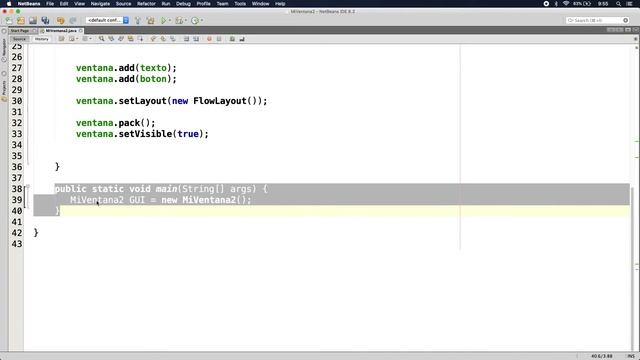This screenshot has width=640, height=360.
Task: Open the default config dropdown
Action: (x=107, y=20)
